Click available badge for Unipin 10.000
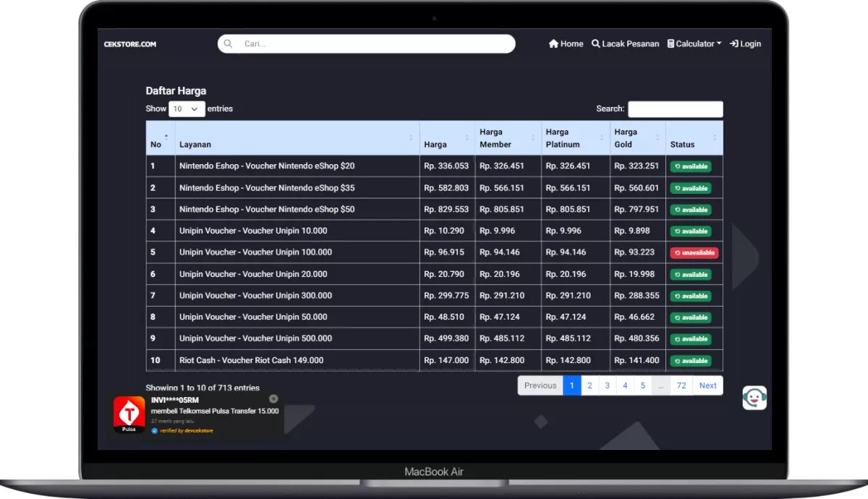The width and height of the screenshot is (868, 499). tap(691, 231)
